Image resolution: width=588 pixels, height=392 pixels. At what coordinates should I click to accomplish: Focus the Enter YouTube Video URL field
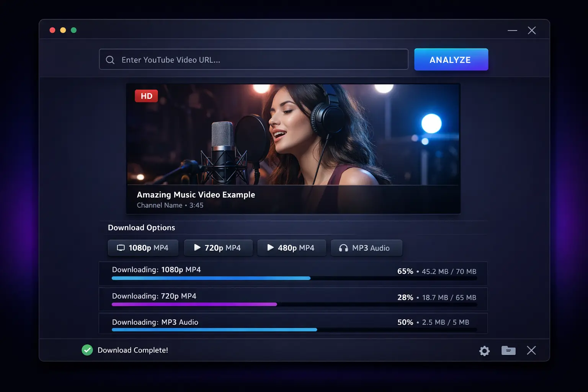[x=253, y=59]
